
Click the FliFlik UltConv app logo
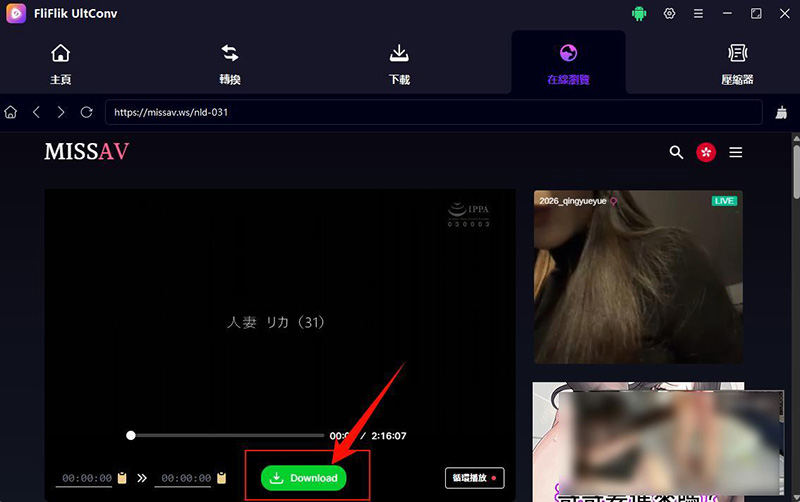(16, 13)
